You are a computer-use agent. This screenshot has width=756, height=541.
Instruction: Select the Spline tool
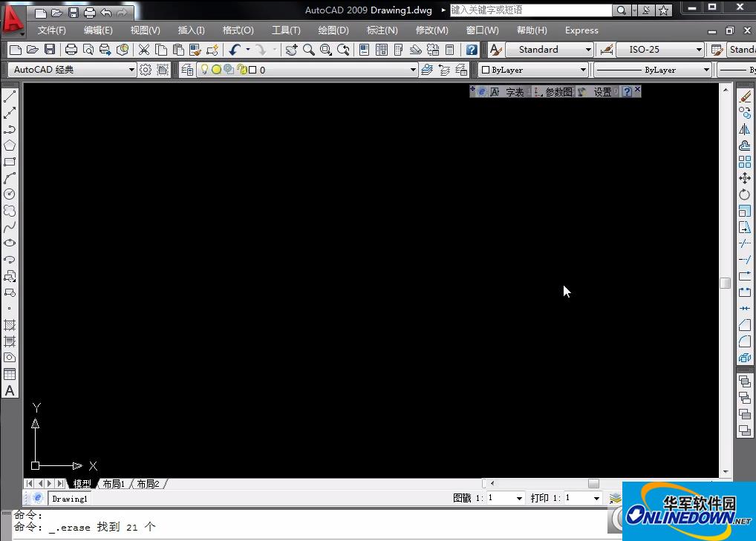point(10,227)
